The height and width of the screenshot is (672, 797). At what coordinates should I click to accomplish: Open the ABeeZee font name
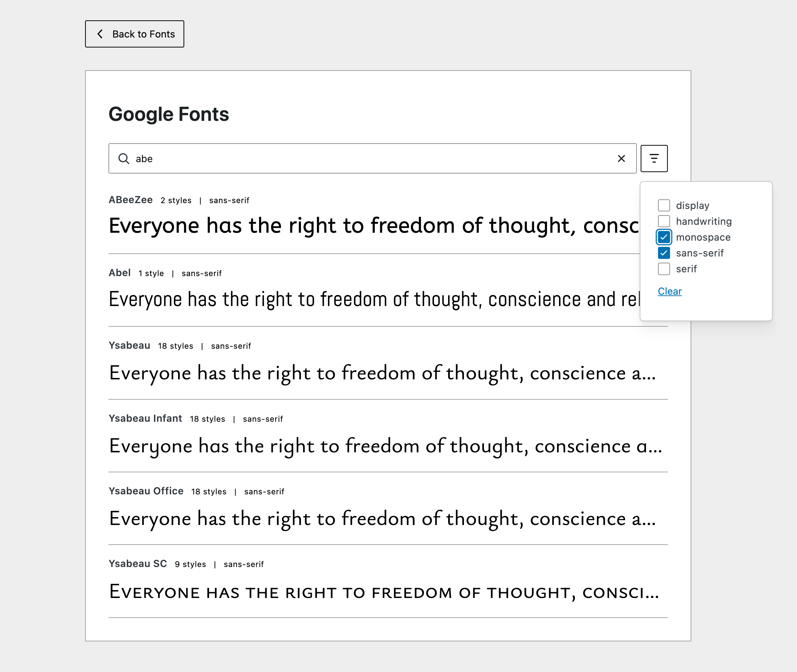pyautogui.click(x=131, y=200)
